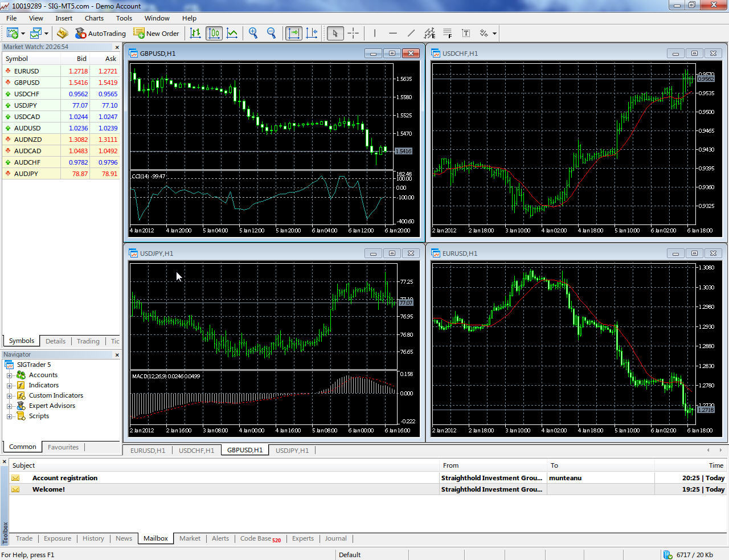Open the Window menu
Viewport: 729px width, 560px height.
[x=157, y=18]
